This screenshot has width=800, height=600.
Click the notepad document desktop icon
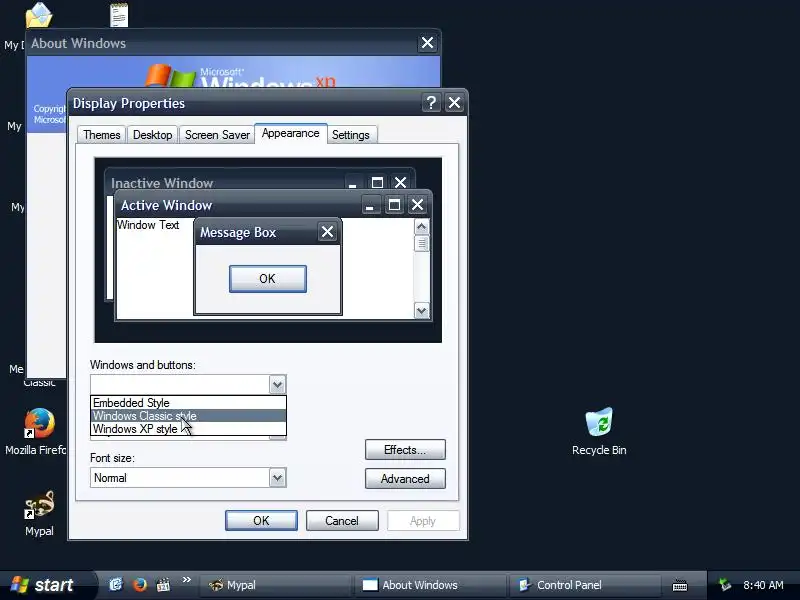coord(119,15)
